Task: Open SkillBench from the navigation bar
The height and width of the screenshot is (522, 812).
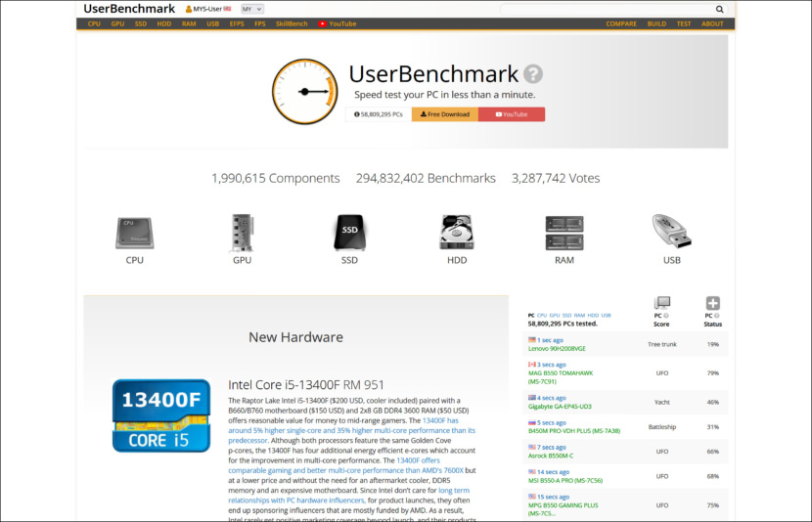Action: (x=292, y=23)
